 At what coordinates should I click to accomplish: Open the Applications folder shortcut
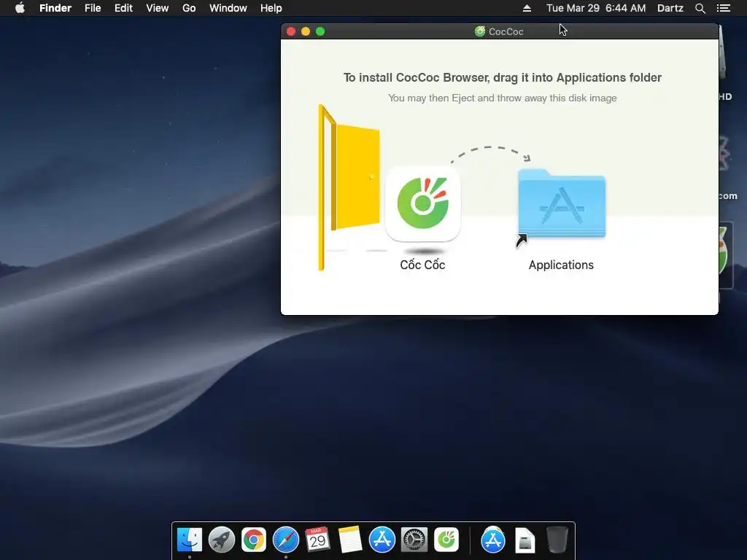pyautogui.click(x=561, y=204)
